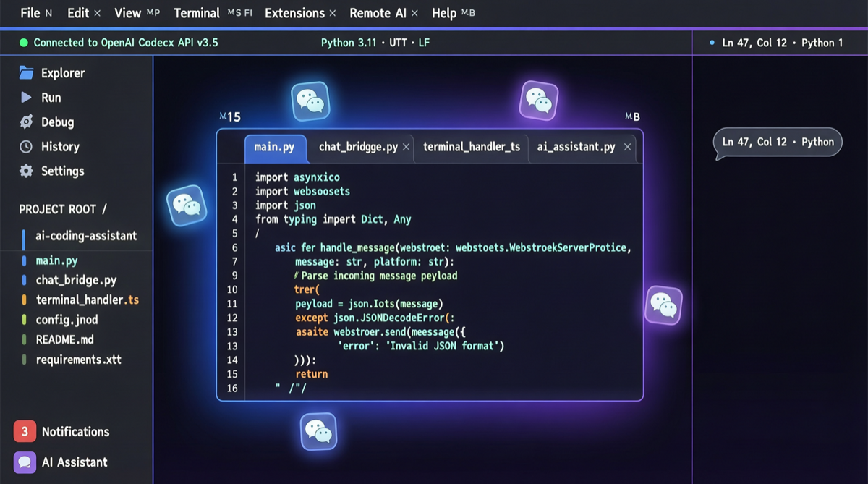This screenshot has width=868, height=484.
Task: Click the History clock icon
Action: (x=27, y=147)
